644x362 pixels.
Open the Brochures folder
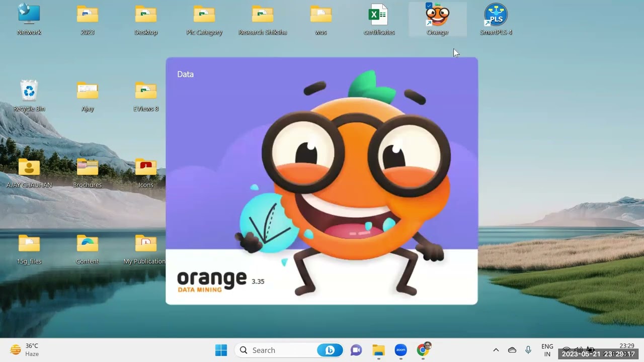point(88,172)
